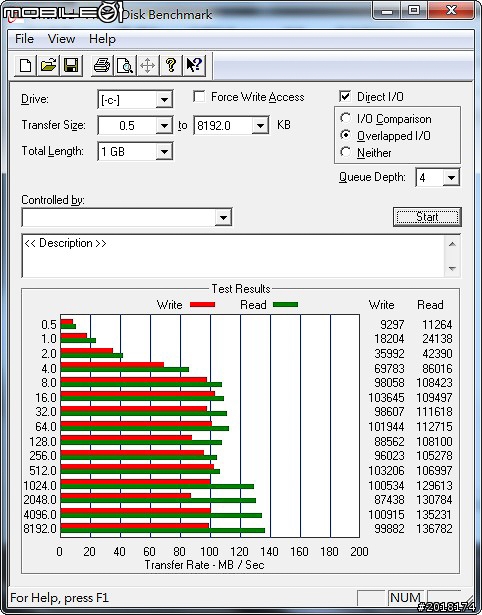Viewport: 482px width, 615px height.
Task: Click the Description scrollbar up arrow
Action: [452, 244]
